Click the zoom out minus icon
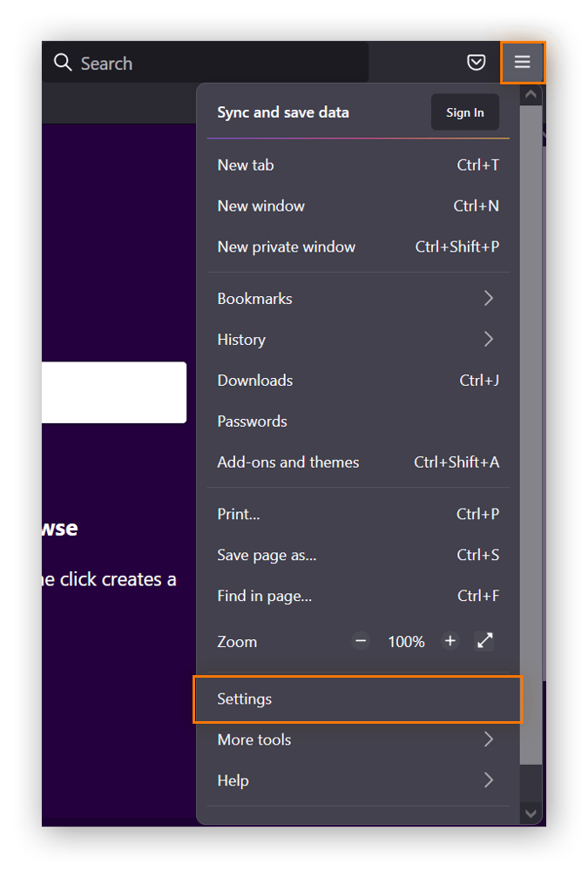Image resolution: width=588 pixels, height=871 pixels. (x=360, y=641)
